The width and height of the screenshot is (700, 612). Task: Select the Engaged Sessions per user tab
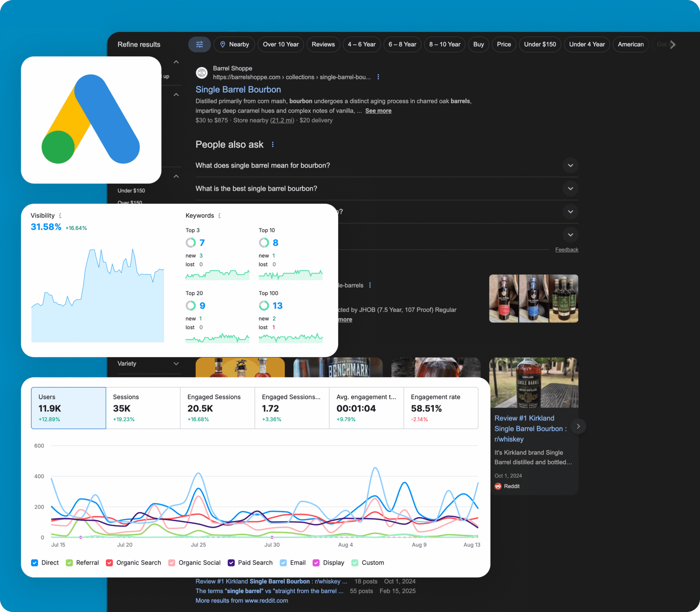pos(292,408)
